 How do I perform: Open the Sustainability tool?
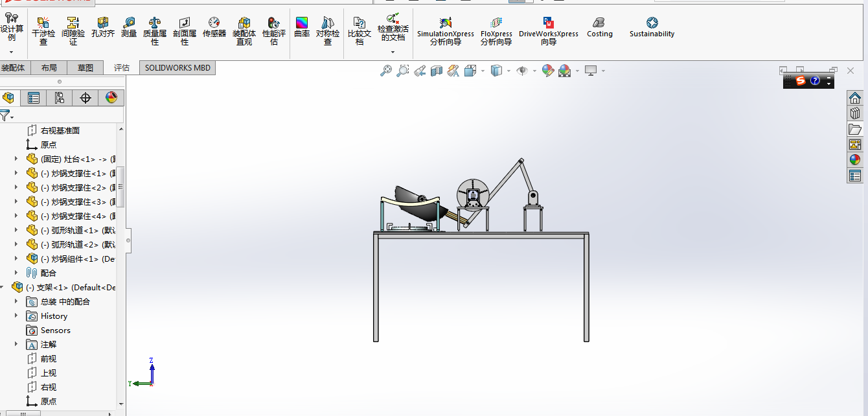(x=652, y=27)
